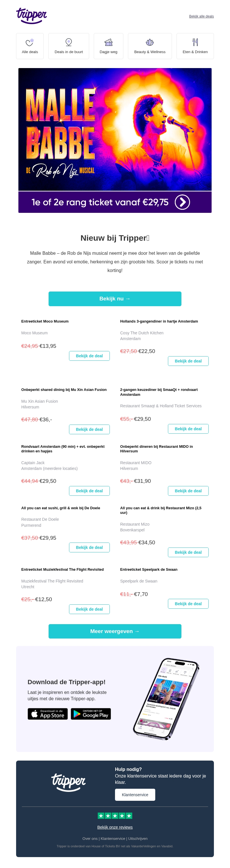Choose Beauty & Wellness lotus icon
The image size is (230, 868).
click(150, 43)
